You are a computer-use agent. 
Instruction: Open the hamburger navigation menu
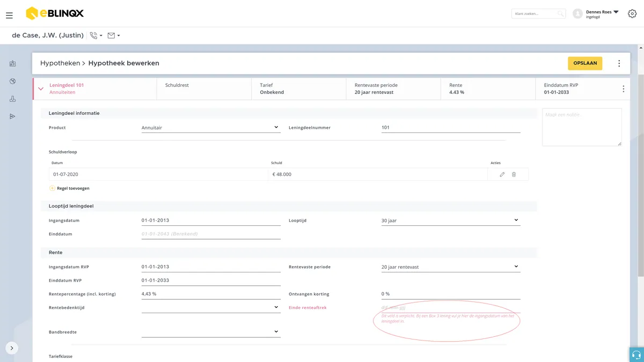click(9, 16)
